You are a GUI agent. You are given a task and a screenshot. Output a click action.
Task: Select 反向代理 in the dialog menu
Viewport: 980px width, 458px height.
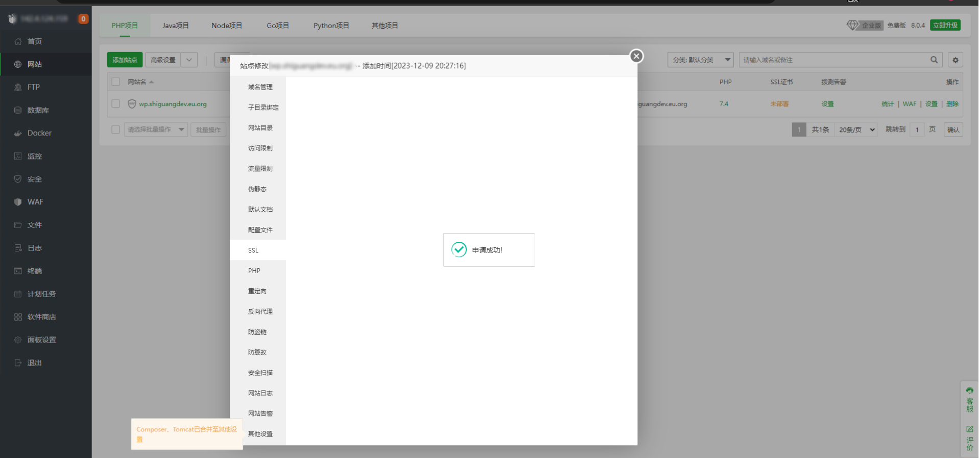tap(260, 311)
